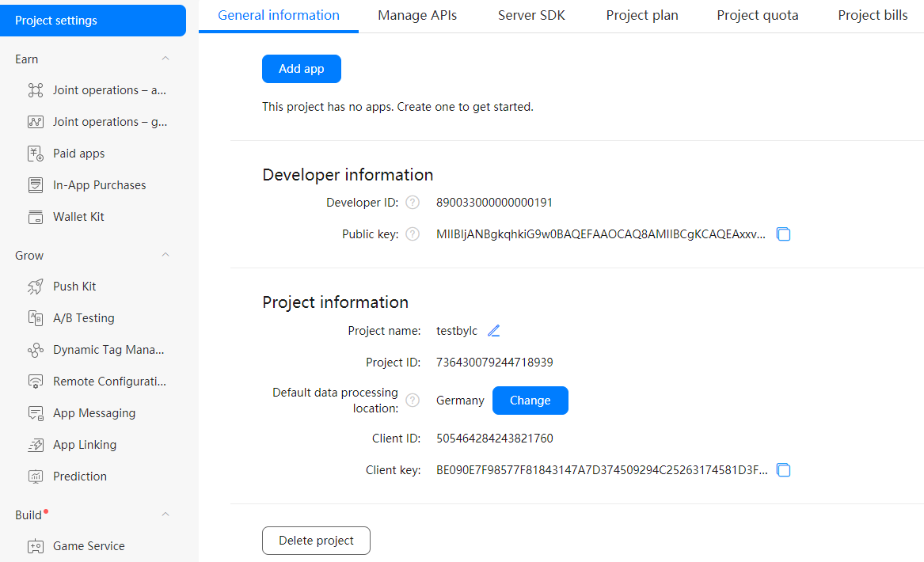Collapse the Build section chevron
This screenshot has height=562, width=924.
(165, 515)
